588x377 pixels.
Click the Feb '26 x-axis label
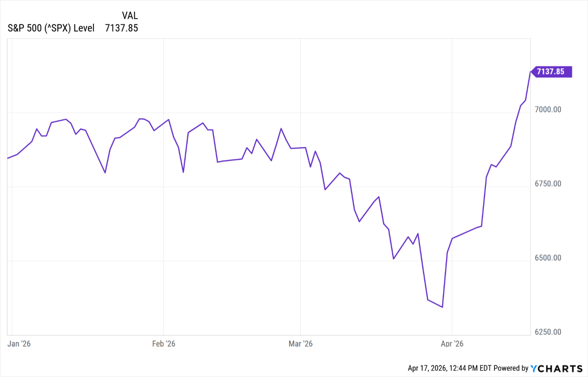point(164,344)
